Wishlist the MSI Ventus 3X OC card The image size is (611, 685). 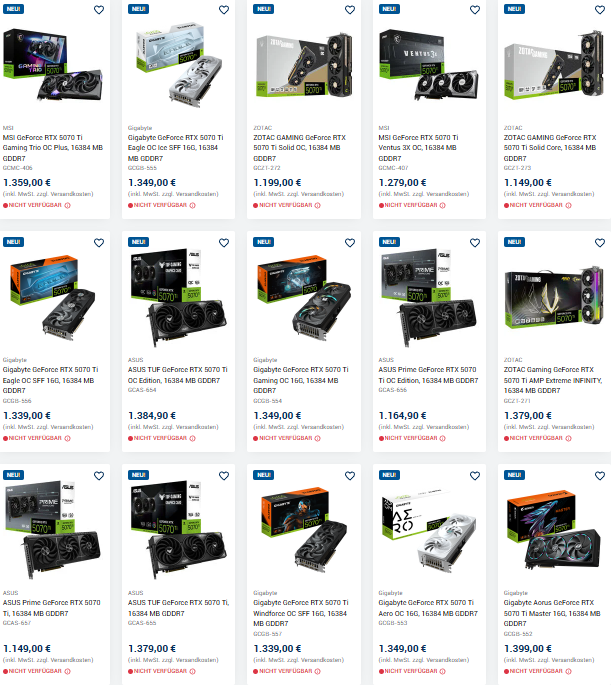pyautogui.click(x=475, y=10)
